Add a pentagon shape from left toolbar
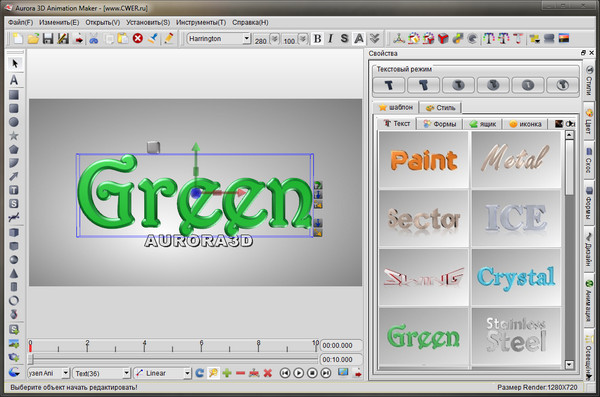This screenshot has width=600, height=397. (14, 149)
